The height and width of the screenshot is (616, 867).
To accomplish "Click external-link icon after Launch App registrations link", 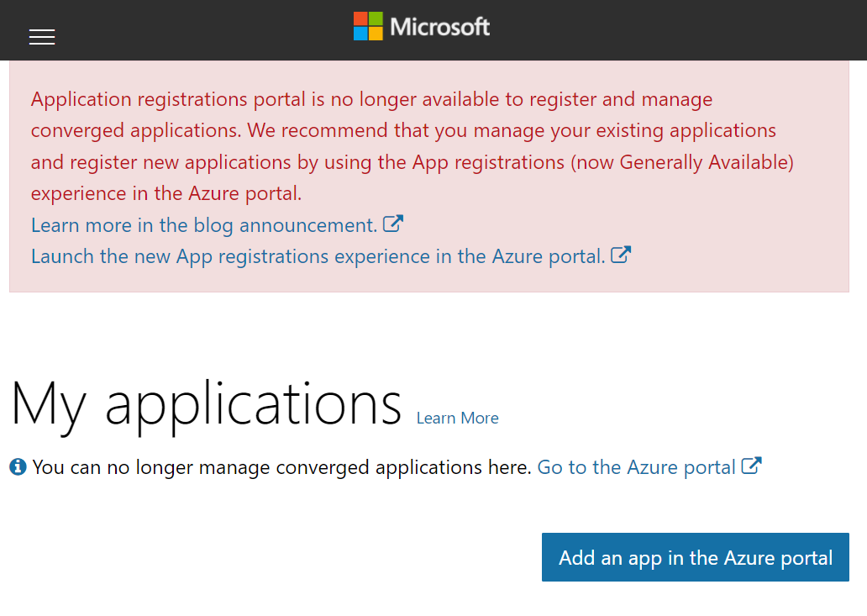I will (x=621, y=255).
